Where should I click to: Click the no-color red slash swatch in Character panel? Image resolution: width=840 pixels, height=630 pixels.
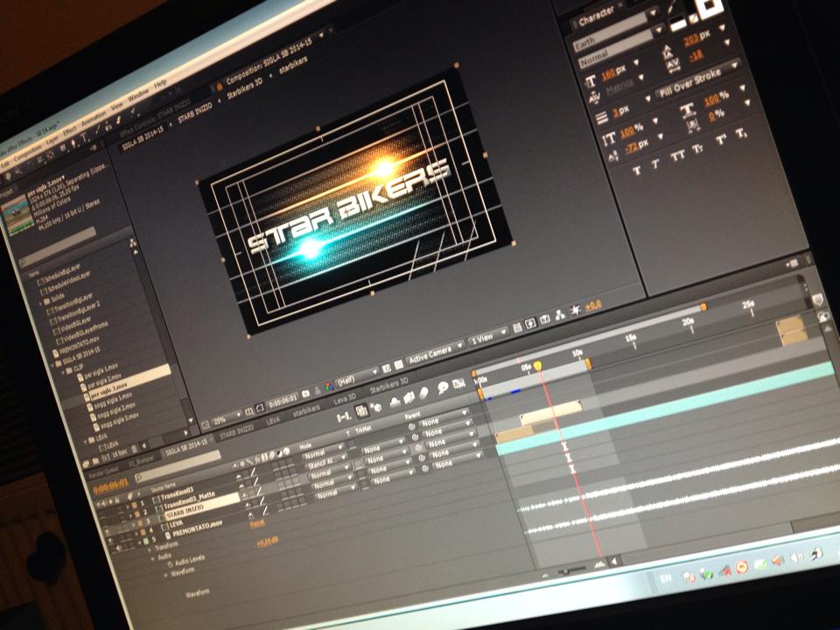693,19
